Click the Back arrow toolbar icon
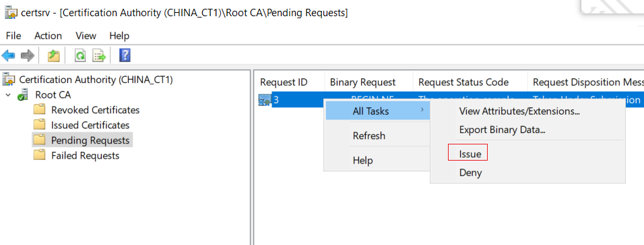 [8, 55]
